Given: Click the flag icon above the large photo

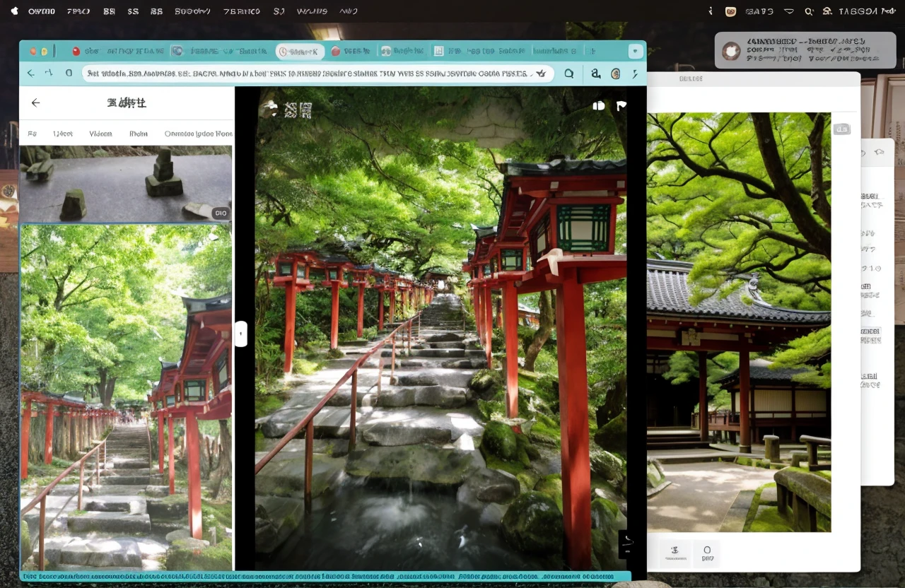Looking at the screenshot, I should 621,106.
